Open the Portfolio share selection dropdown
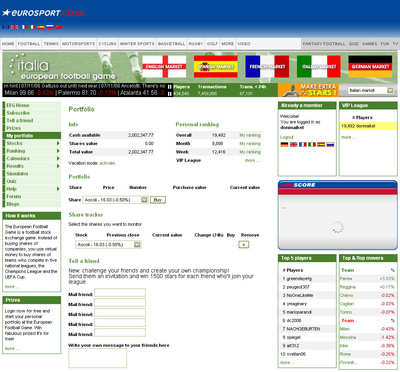 coord(115,200)
